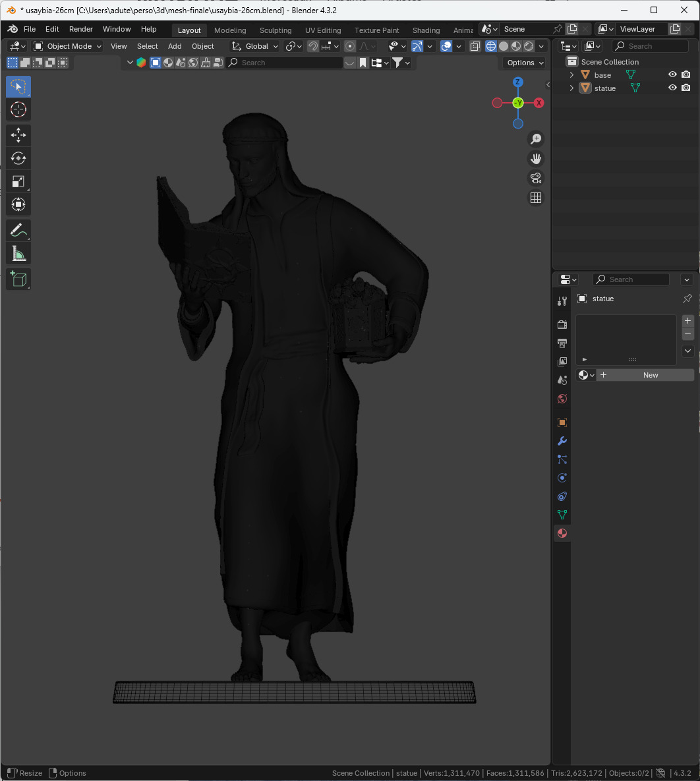Open the Options dropdown
The width and height of the screenshot is (700, 781).
[525, 63]
